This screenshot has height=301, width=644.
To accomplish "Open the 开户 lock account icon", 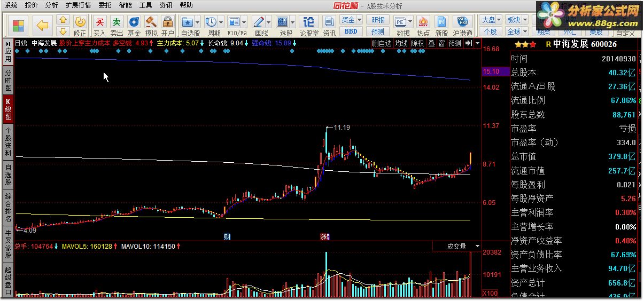I will (168, 22).
